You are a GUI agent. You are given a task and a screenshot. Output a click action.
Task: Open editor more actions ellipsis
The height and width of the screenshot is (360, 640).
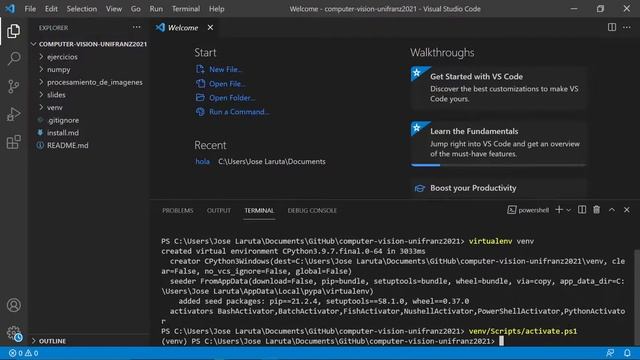click(x=627, y=27)
